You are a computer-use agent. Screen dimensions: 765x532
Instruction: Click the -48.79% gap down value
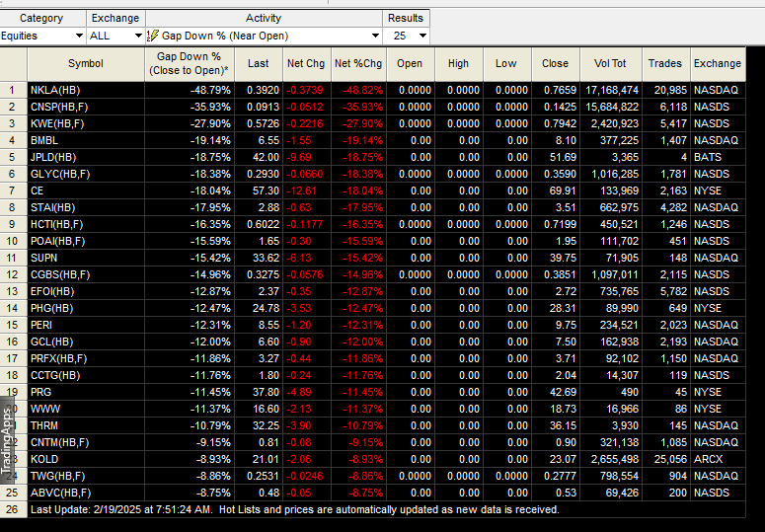[210, 90]
